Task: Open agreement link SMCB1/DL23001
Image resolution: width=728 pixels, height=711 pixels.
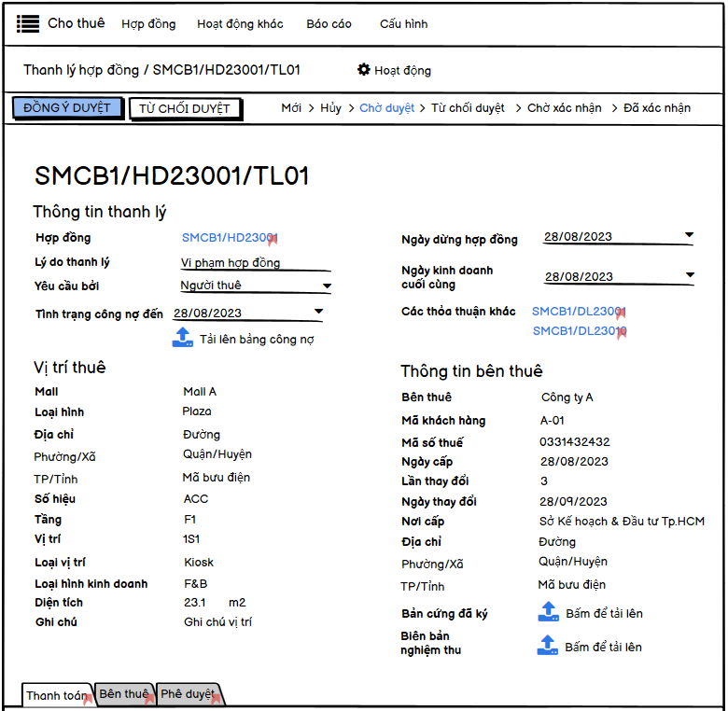Action: [579, 312]
